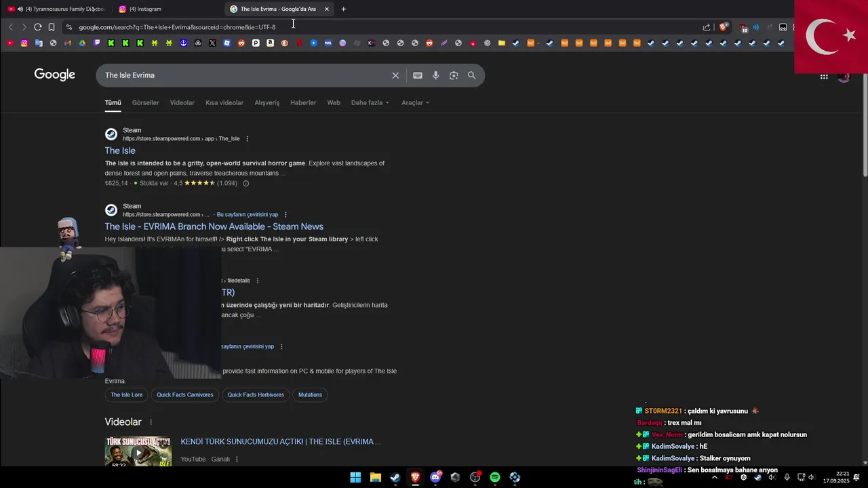This screenshot has height=488, width=868.
Task: Select the Tümü results tab
Action: point(113,102)
